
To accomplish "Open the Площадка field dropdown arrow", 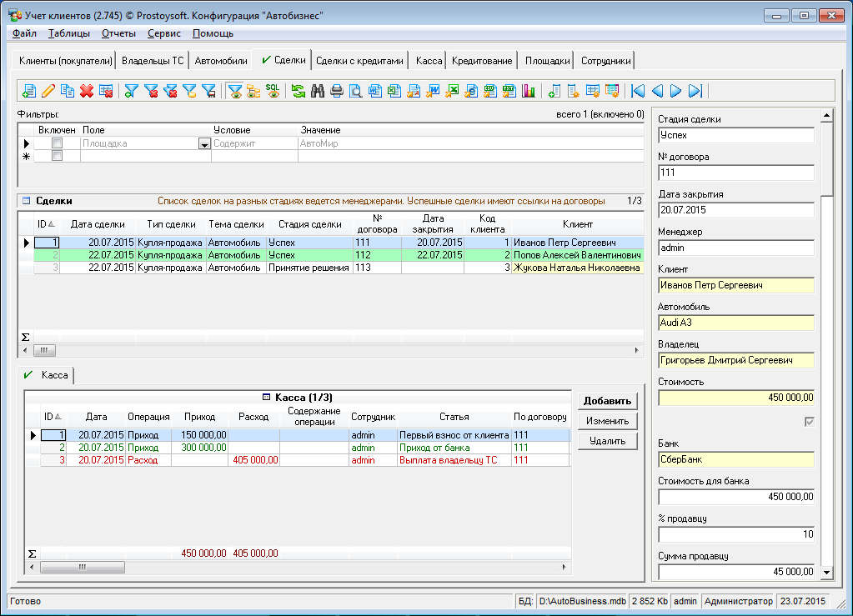I will 204,144.
